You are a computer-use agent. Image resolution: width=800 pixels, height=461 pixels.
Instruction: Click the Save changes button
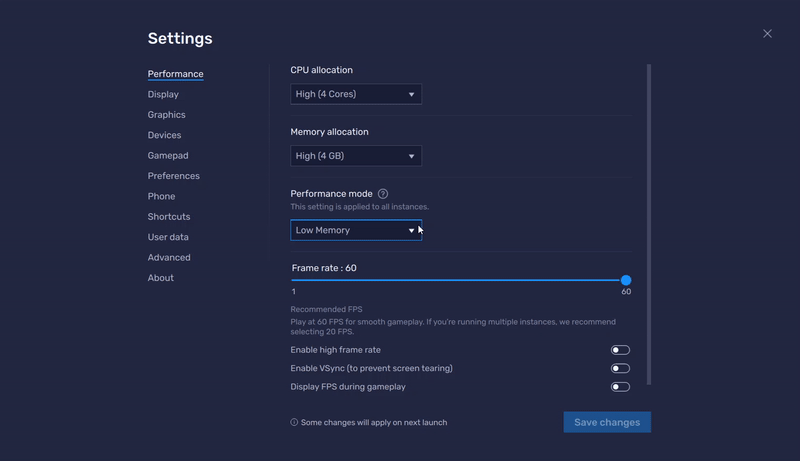coord(607,422)
